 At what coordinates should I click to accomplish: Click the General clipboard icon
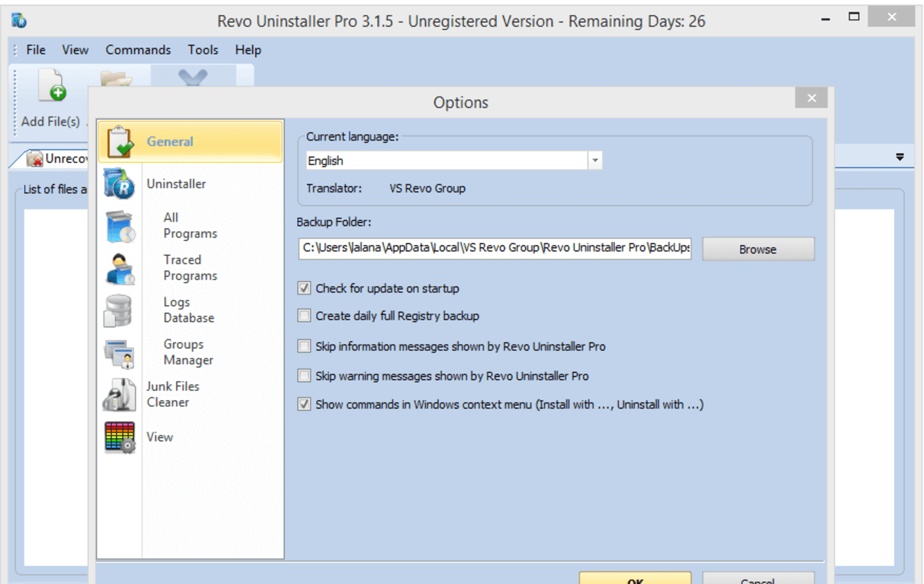point(120,141)
